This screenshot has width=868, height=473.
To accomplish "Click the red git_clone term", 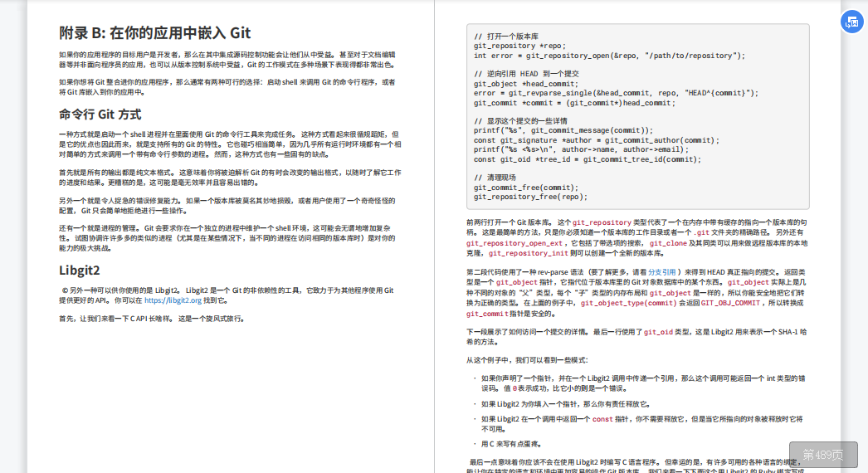I will [x=668, y=243].
